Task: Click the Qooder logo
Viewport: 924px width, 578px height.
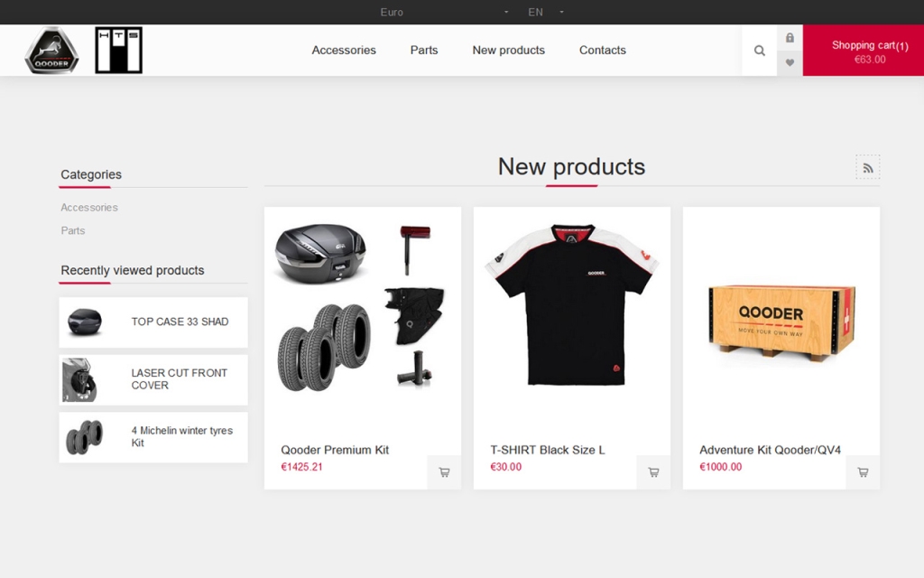Action: [51, 51]
